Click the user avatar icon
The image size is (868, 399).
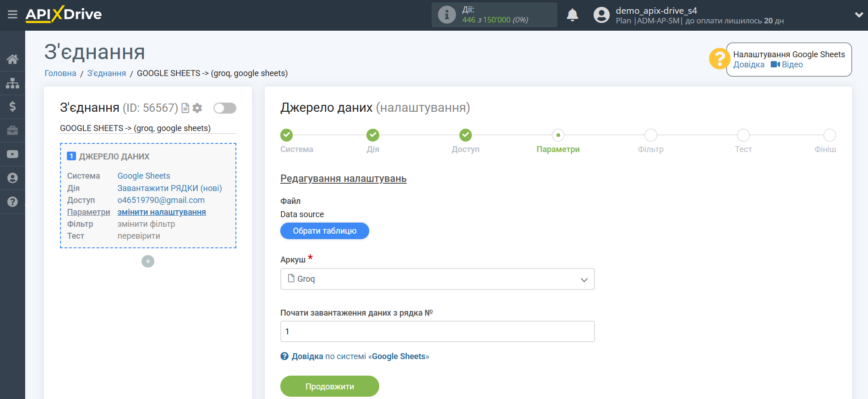pyautogui.click(x=601, y=15)
